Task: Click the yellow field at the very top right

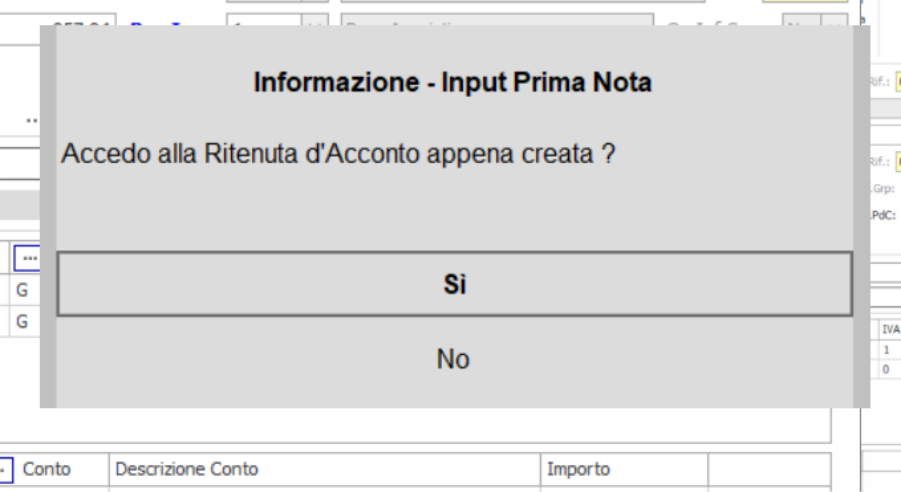Action: click(x=804, y=1)
